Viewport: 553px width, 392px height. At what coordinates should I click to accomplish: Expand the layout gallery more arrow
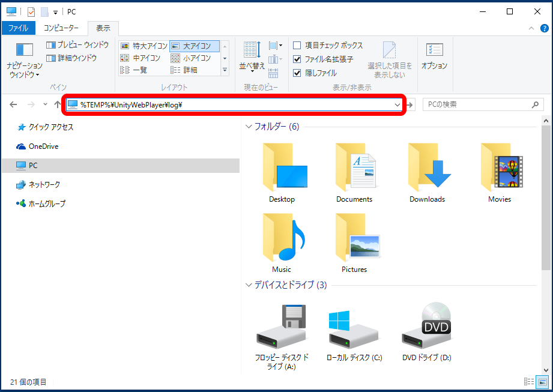225,70
